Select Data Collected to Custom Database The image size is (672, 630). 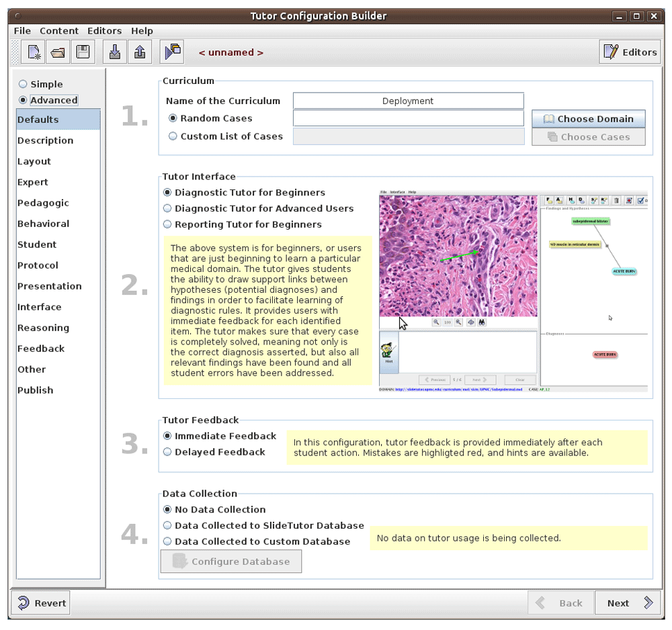(x=256, y=541)
